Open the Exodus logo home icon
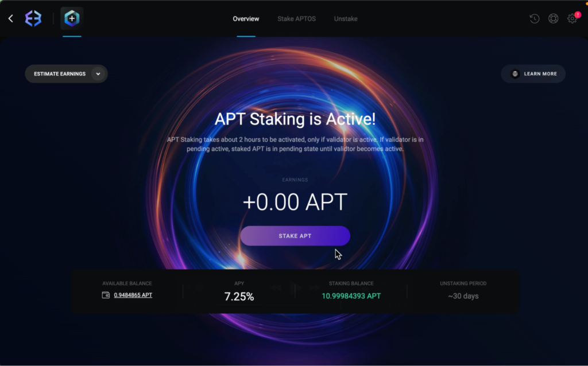The width and height of the screenshot is (588, 366). coord(33,18)
